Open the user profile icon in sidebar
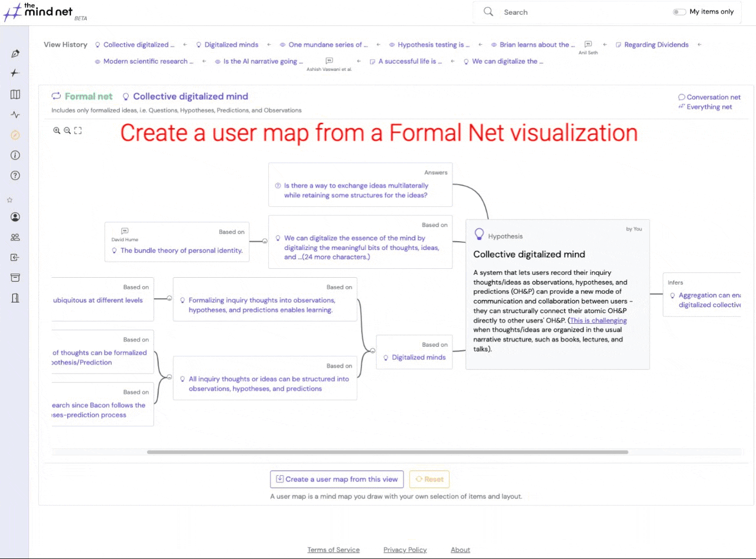This screenshot has height=559, width=756. click(x=15, y=217)
